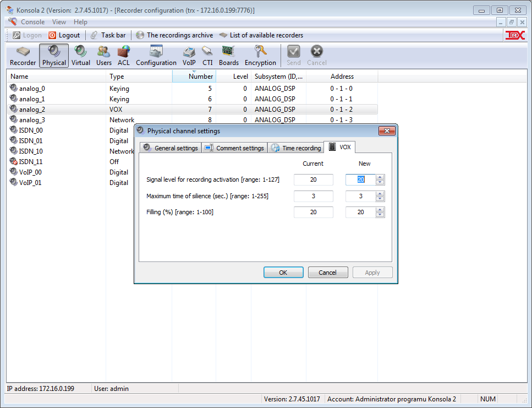532x408 pixels.
Task: Open the Help menu
Action: tap(80, 22)
